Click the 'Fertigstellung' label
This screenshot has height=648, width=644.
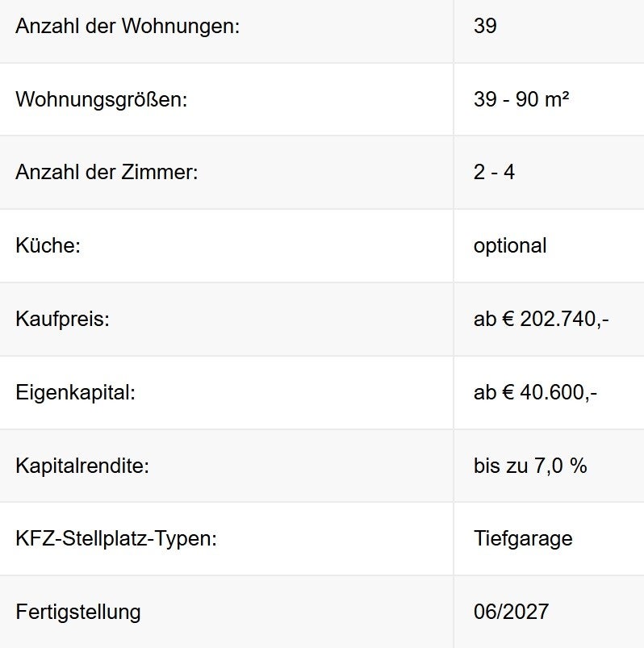tap(78, 612)
